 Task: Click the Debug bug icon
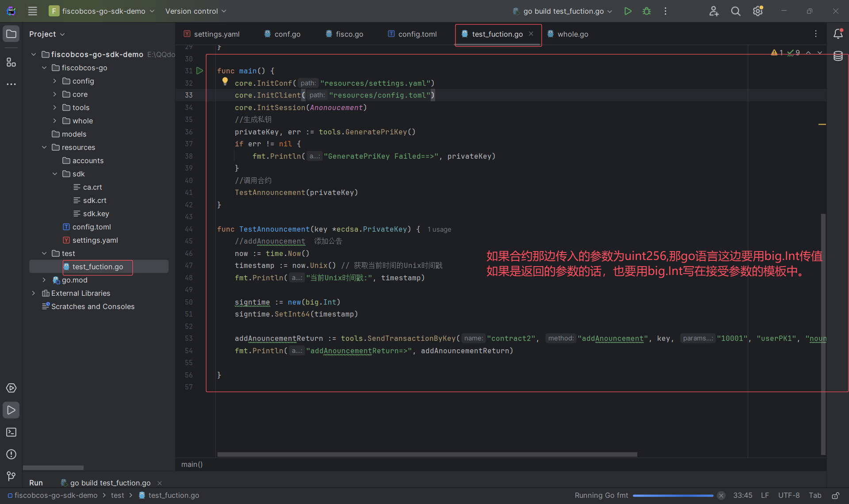[x=646, y=11]
